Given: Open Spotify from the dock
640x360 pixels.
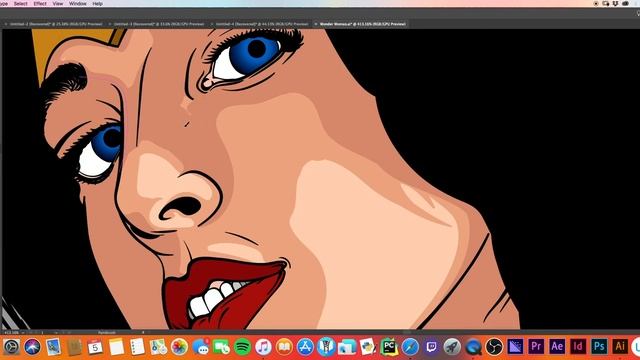Looking at the screenshot, I should coord(242,347).
